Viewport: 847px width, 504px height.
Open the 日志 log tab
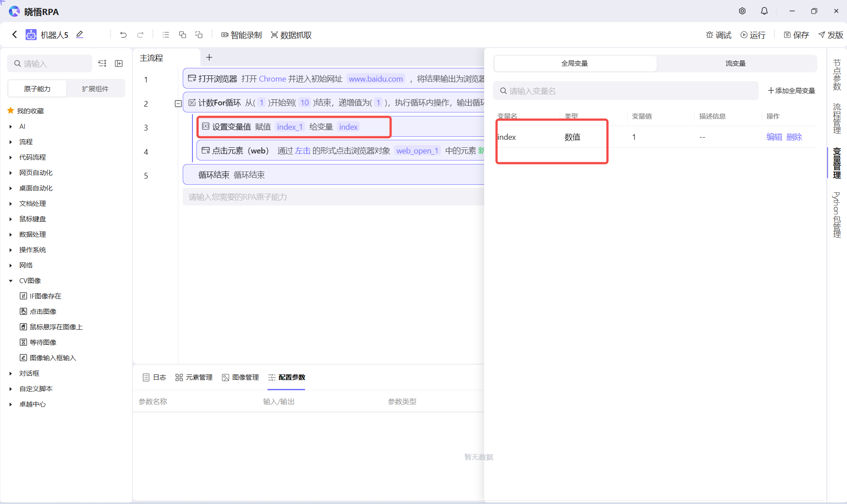click(154, 377)
